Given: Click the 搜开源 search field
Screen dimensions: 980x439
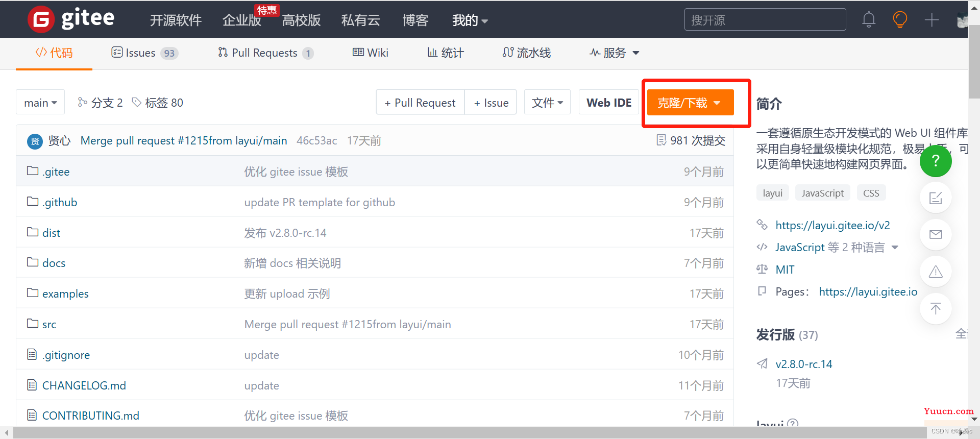Looking at the screenshot, I should pyautogui.click(x=765, y=20).
